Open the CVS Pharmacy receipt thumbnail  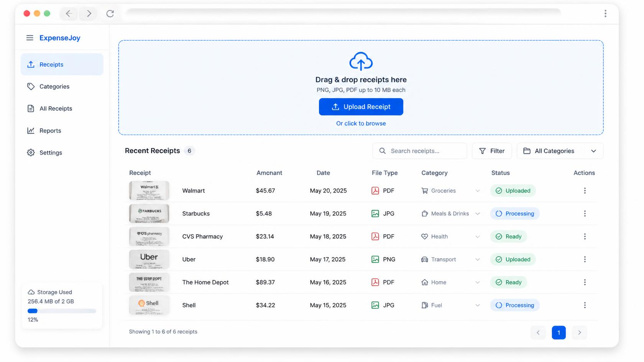tap(149, 237)
